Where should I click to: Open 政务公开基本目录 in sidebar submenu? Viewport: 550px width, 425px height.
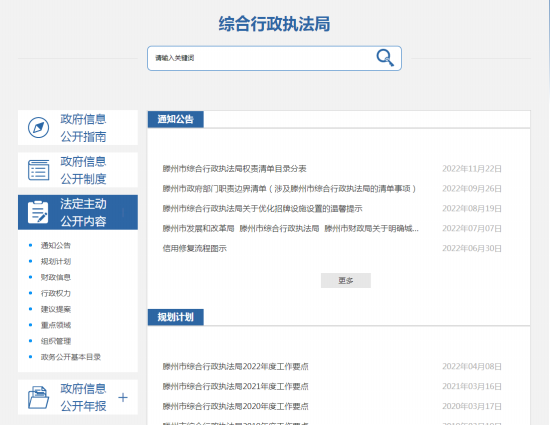(x=71, y=357)
